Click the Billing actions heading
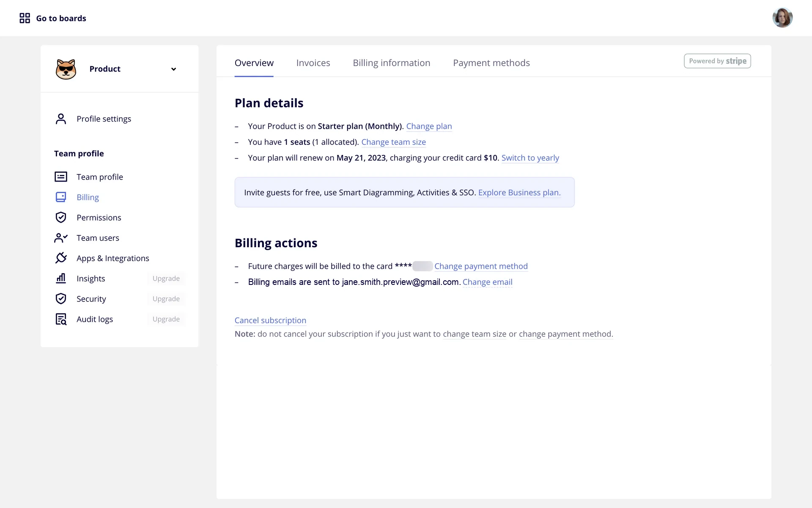The width and height of the screenshot is (812, 508). pyautogui.click(x=276, y=243)
